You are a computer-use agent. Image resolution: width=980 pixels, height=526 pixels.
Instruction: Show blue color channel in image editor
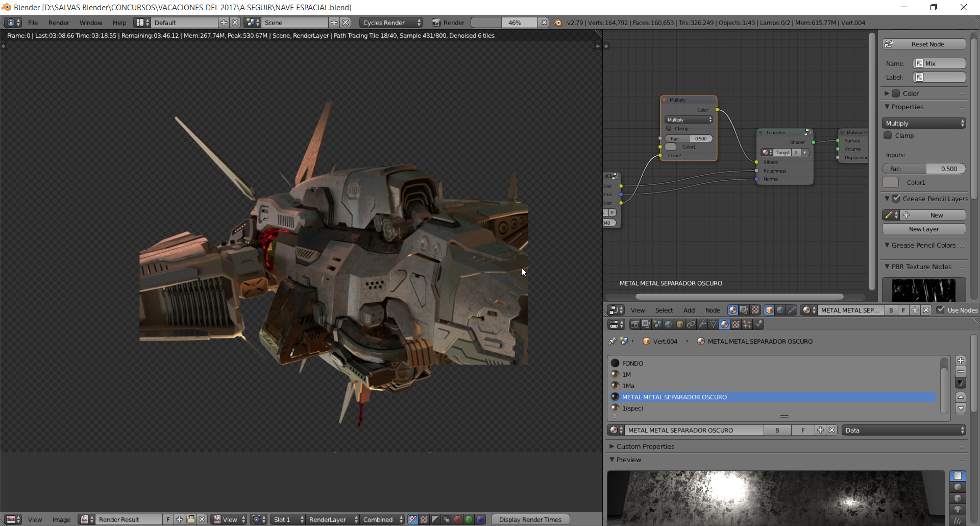click(480, 519)
